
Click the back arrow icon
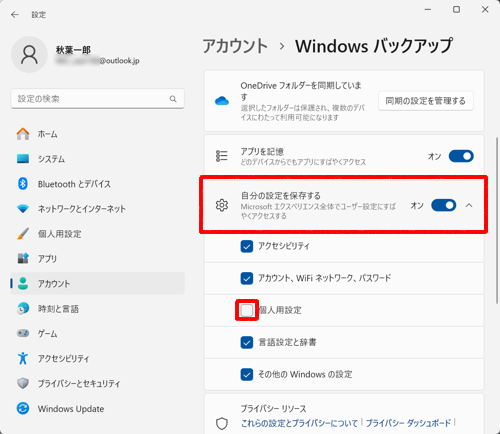click(x=15, y=15)
